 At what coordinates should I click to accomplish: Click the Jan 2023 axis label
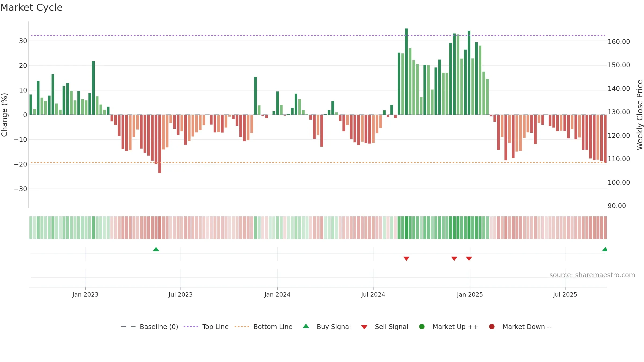coord(85,295)
